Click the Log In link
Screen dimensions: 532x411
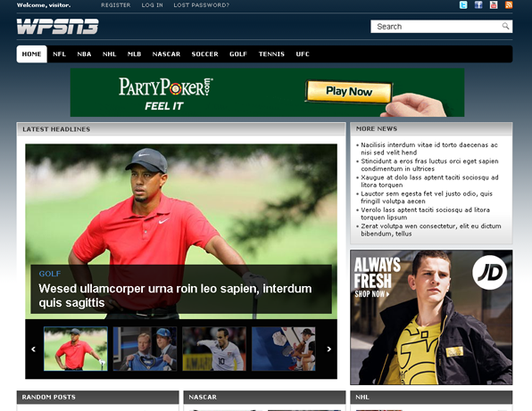pos(152,5)
